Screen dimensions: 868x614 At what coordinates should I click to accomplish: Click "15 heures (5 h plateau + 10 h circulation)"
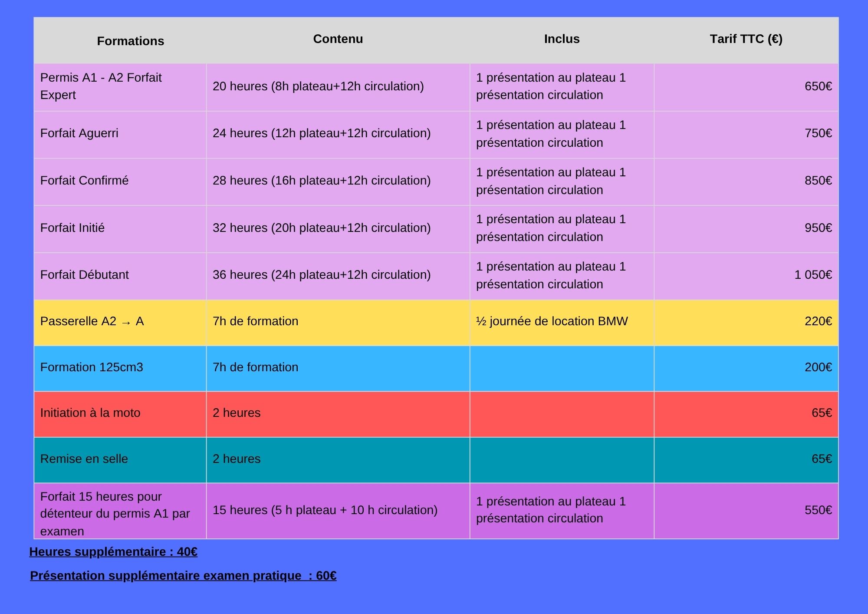click(325, 510)
